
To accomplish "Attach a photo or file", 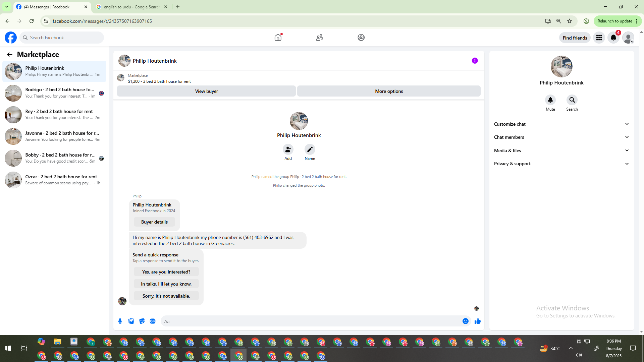I will 131,321.
